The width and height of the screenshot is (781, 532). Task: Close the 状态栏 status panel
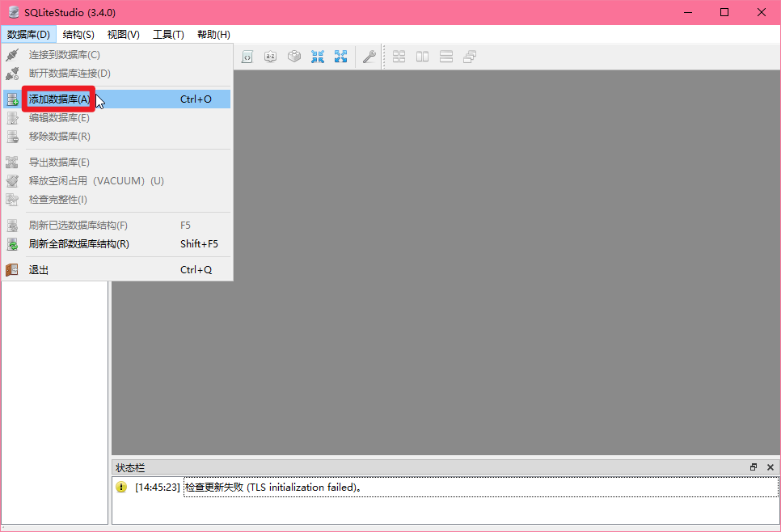(770, 467)
